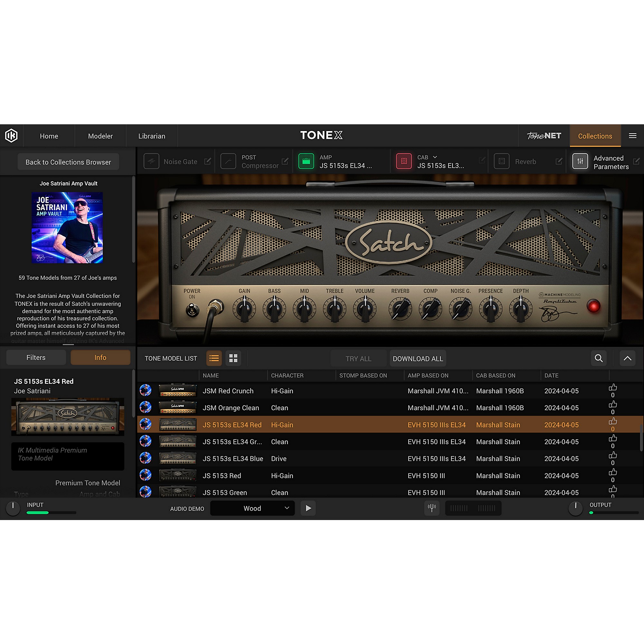Click Back to Collections Browser
Viewport: 644px width, 644px height.
(68, 162)
